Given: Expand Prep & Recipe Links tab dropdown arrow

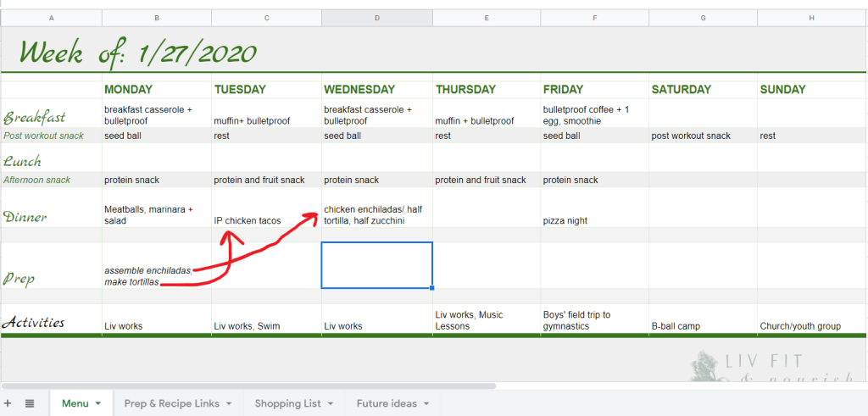Looking at the screenshot, I should [228, 404].
